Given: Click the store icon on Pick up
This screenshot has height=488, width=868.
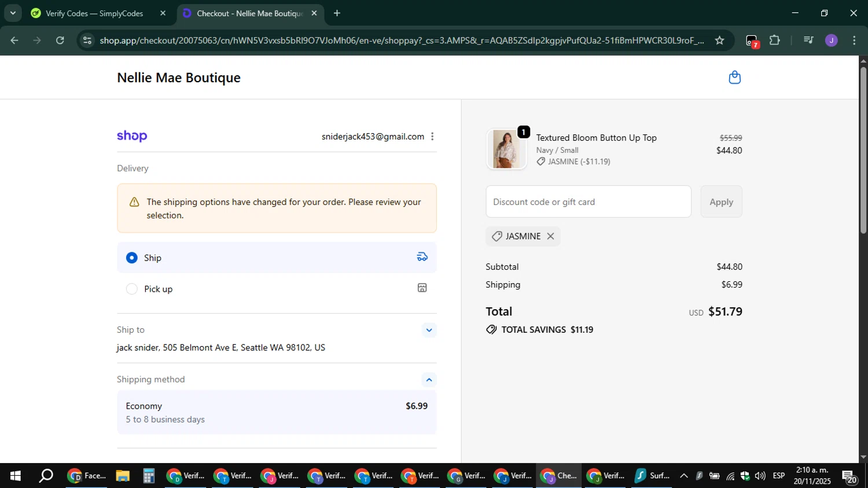Looking at the screenshot, I should 422,288.
